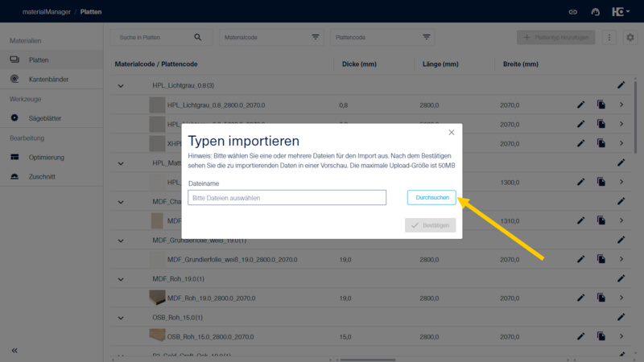
Task: Click the MDF_Roh_19.0 board thumbnail
Action: pos(157,298)
